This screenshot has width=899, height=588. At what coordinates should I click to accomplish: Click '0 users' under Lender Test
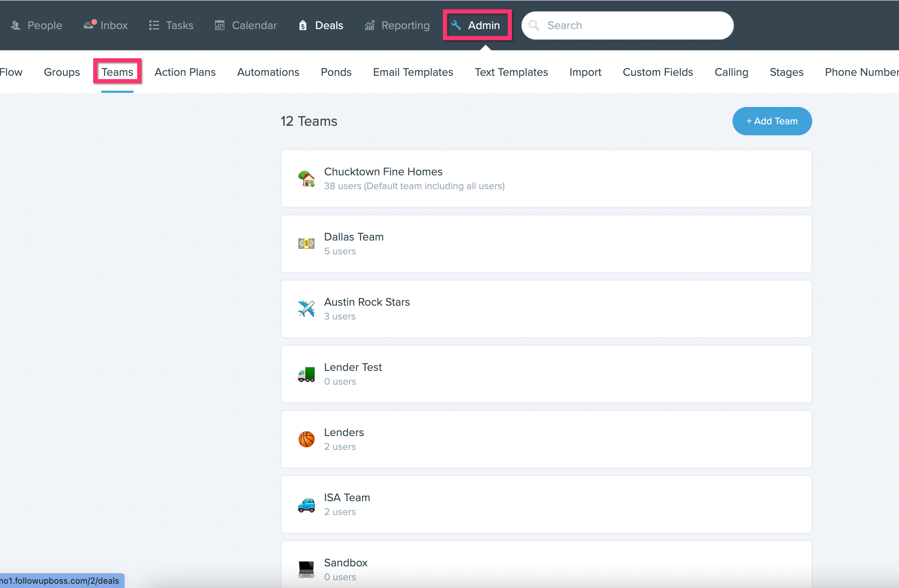[x=340, y=382]
